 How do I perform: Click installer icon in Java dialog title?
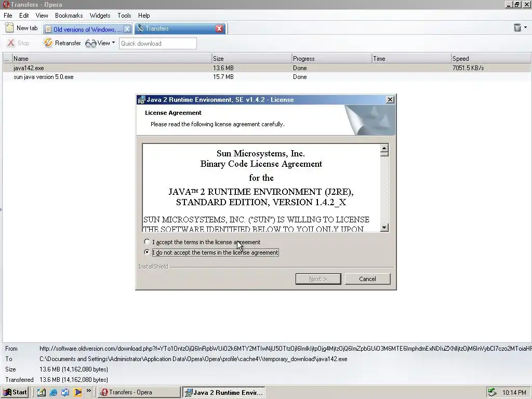pos(141,100)
